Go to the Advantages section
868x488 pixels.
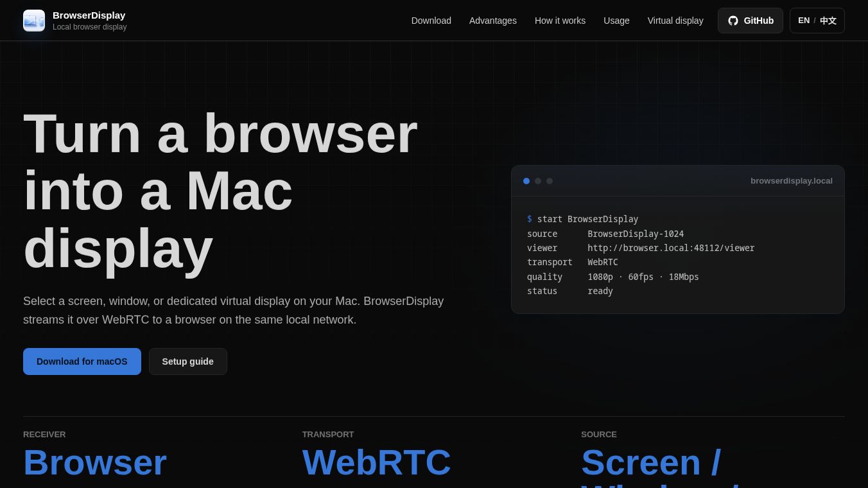[x=493, y=21]
